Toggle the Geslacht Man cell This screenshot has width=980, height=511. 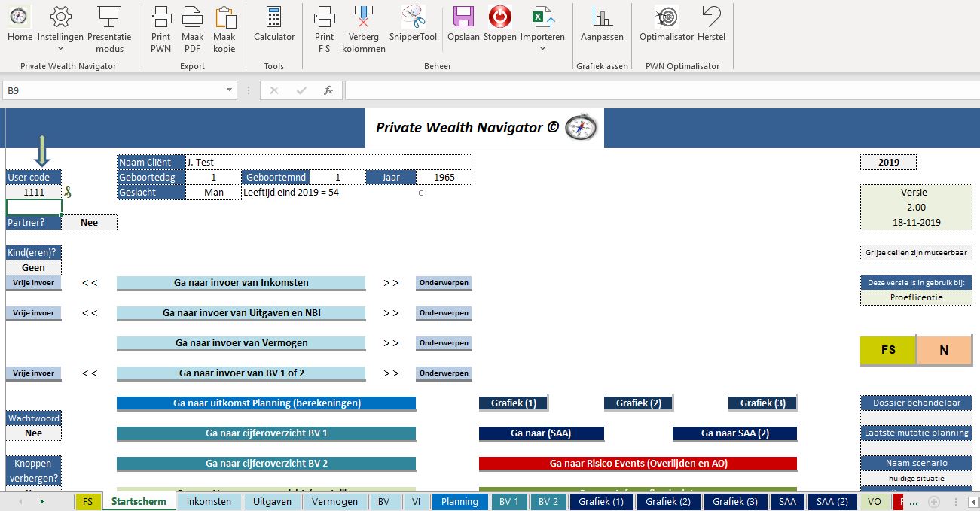(x=213, y=193)
